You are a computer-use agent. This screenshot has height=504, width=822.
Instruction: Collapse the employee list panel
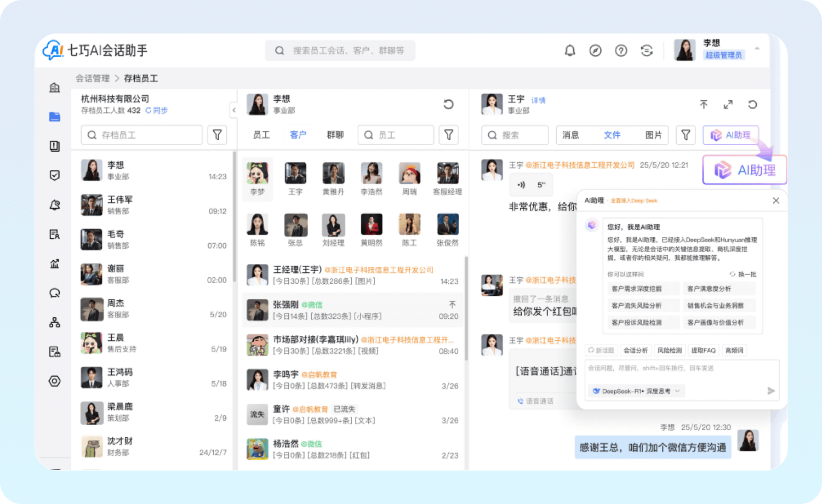pyautogui.click(x=234, y=110)
